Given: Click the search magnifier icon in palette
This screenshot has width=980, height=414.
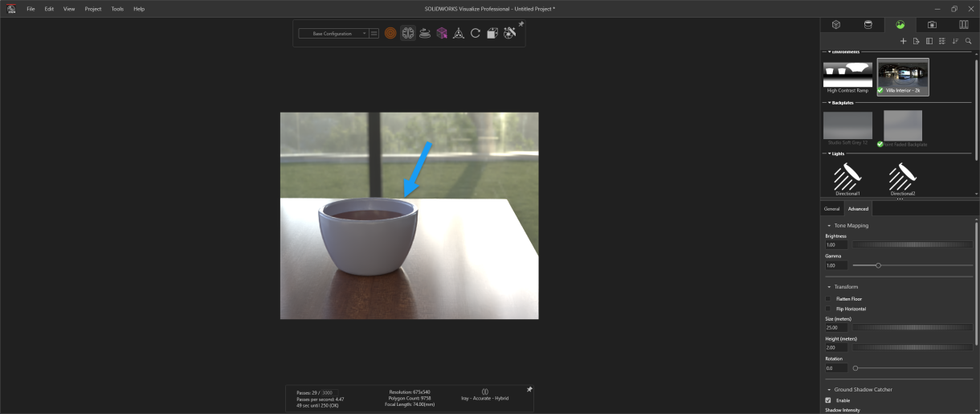Looking at the screenshot, I should pyautogui.click(x=968, y=41).
